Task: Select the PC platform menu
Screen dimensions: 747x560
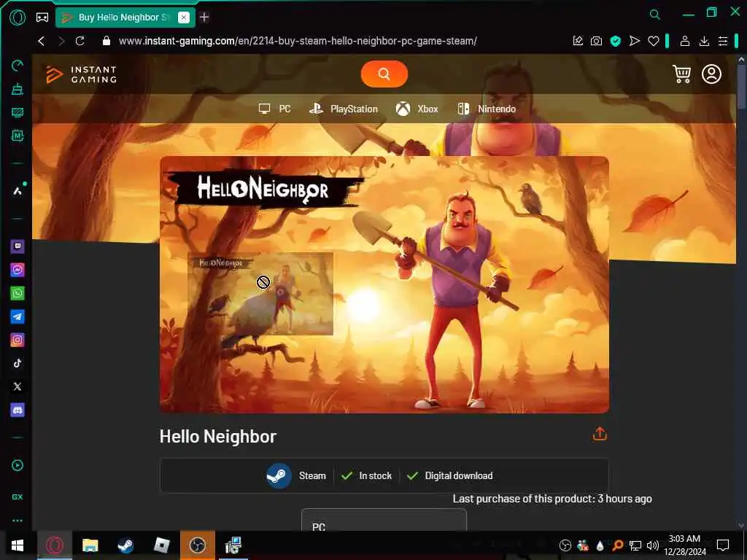Action: pos(275,109)
